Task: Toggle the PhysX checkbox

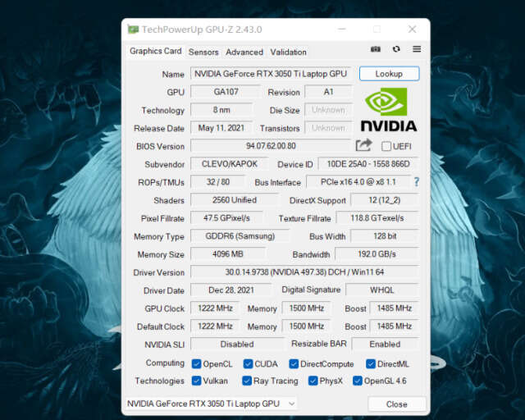Action: click(313, 381)
